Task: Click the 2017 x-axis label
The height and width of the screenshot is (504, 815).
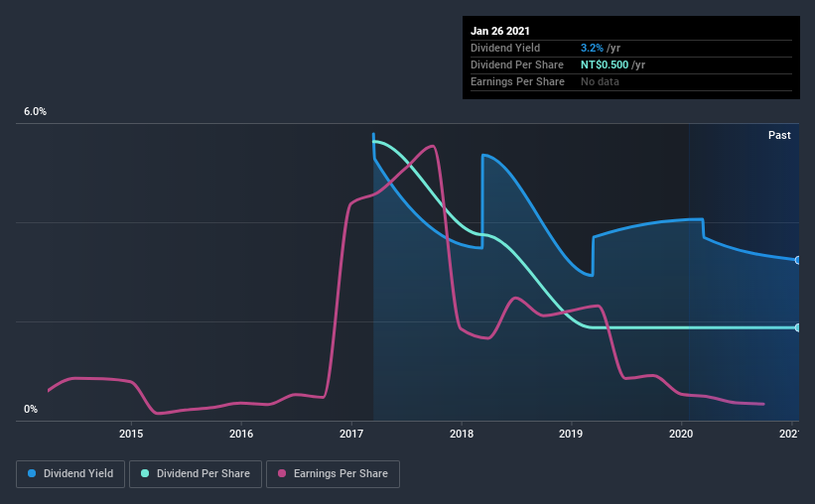Action: click(351, 434)
